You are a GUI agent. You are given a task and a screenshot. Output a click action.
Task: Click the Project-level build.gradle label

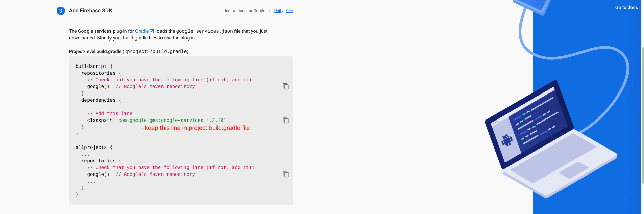pyautogui.click(x=95, y=51)
